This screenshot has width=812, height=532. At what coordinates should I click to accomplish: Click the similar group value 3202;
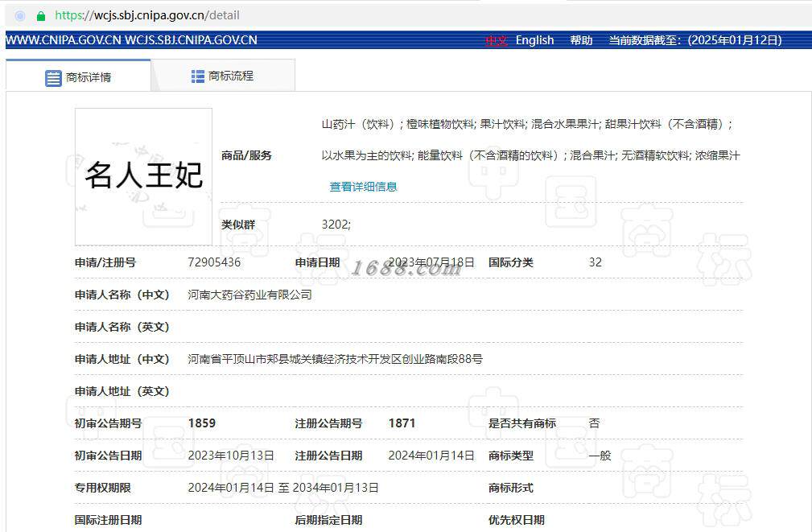coord(336,225)
